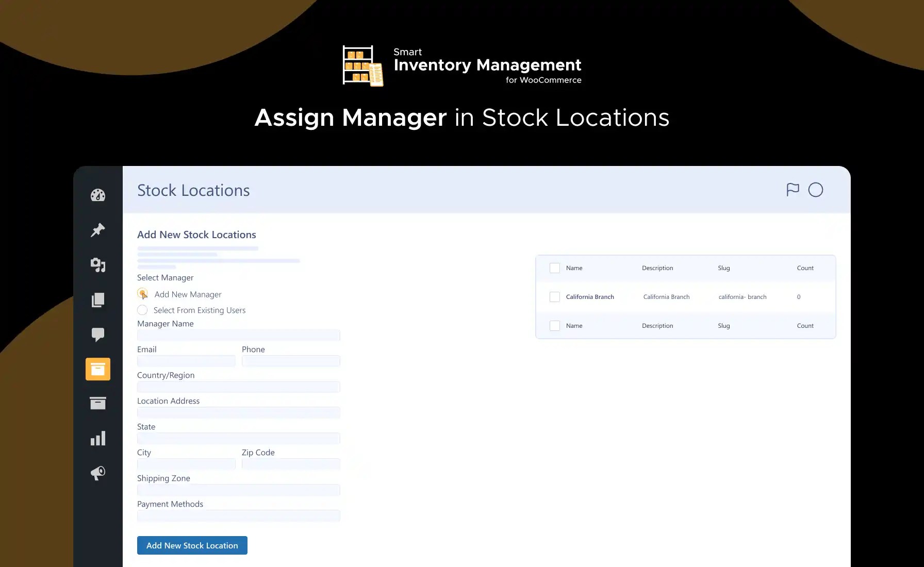The width and height of the screenshot is (924, 567).
Task: Open the archive box icon below the inventory icon
Action: (97, 404)
